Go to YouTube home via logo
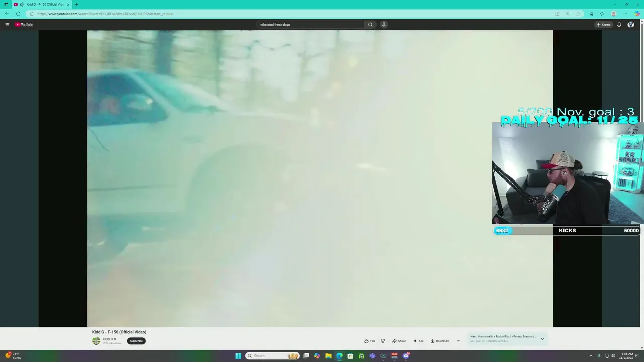 (24, 25)
